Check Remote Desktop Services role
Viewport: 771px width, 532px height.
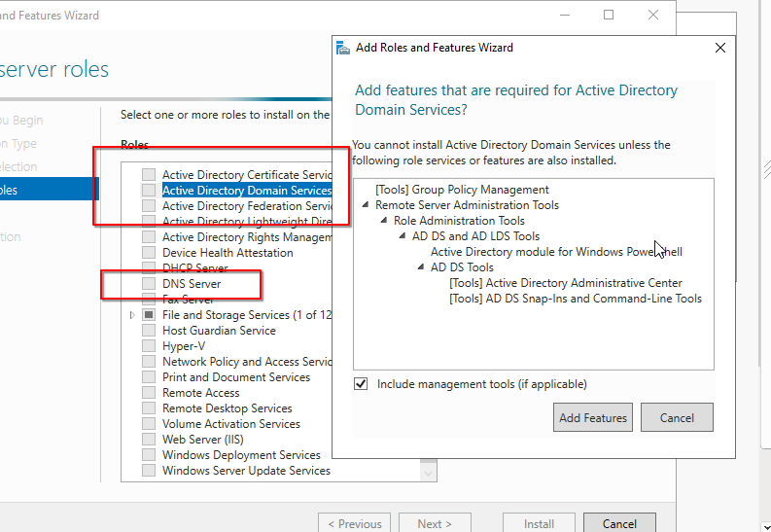[x=149, y=408]
